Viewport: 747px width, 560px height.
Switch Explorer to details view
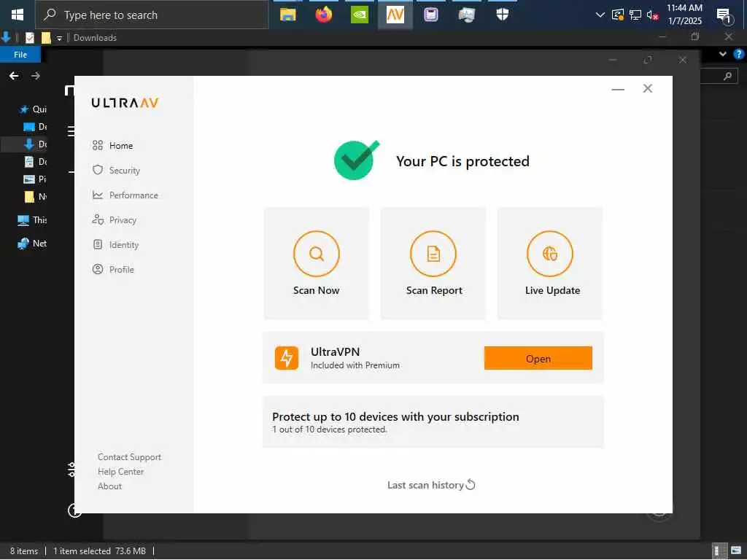click(x=719, y=551)
